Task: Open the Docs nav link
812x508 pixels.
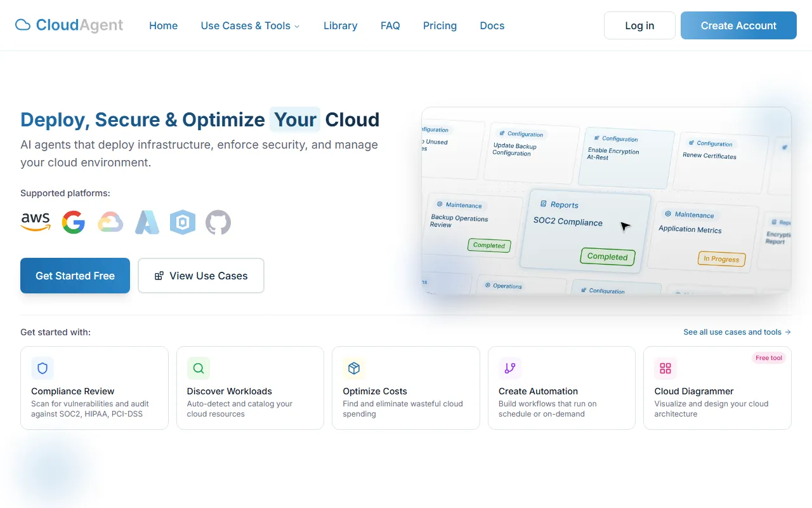Action: pyautogui.click(x=492, y=26)
